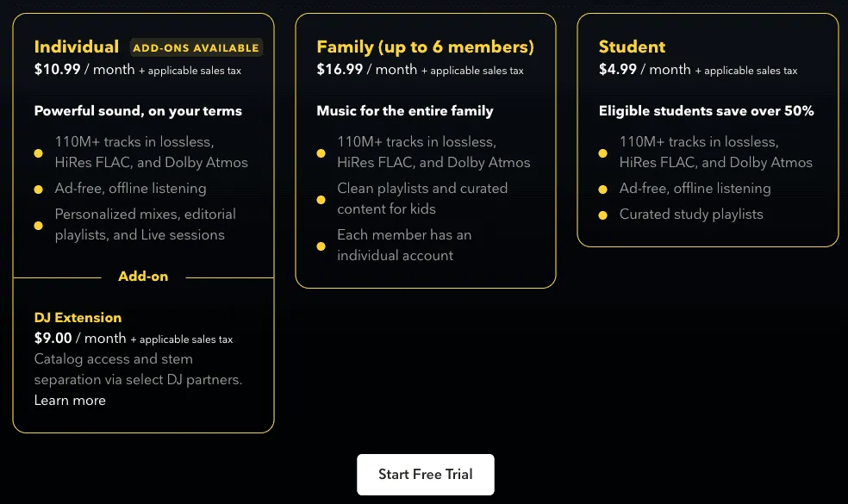Screen dimensions: 848x504
Task: Click the $16.99 Family price
Action: (x=340, y=70)
